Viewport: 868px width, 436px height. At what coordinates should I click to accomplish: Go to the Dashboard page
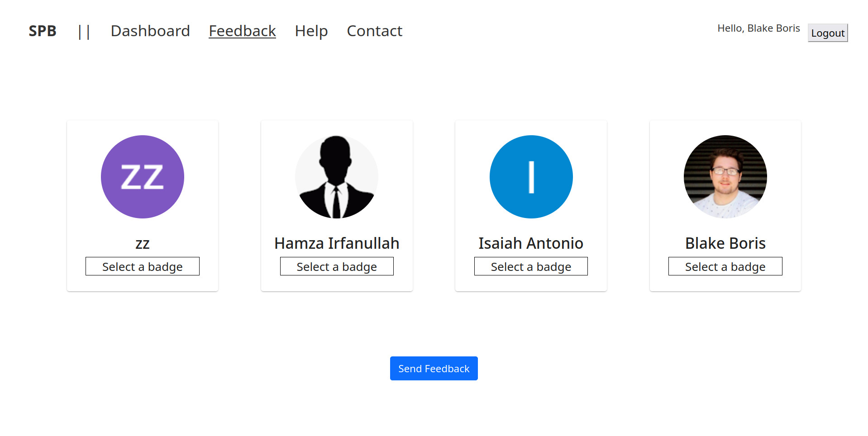(150, 31)
